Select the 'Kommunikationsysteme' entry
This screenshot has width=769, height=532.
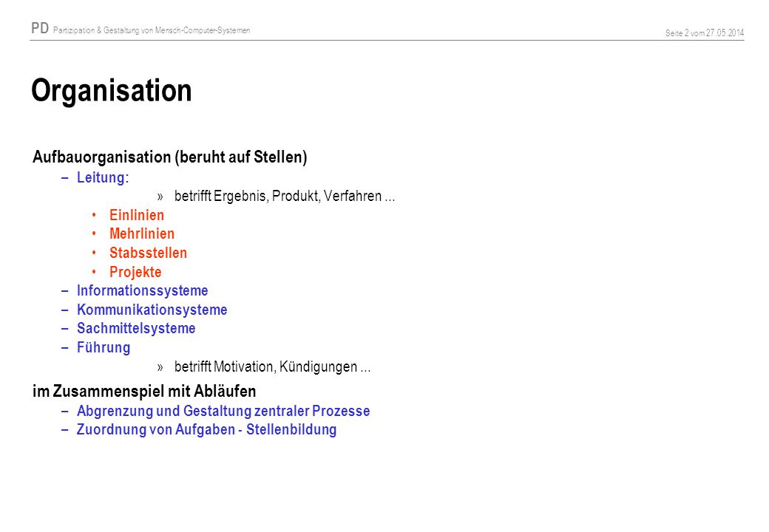(152, 310)
